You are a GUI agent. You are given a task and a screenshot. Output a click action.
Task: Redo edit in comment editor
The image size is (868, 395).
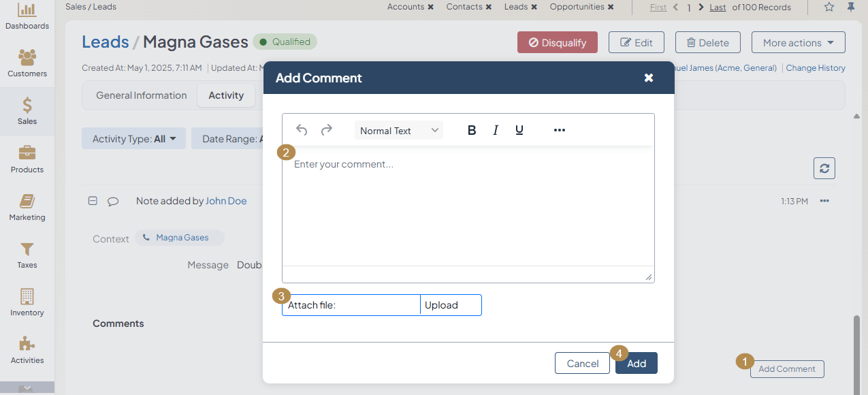327,130
